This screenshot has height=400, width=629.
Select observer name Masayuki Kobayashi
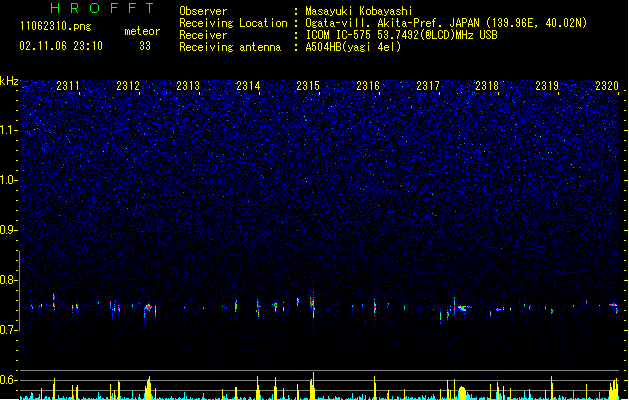(359, 11)
